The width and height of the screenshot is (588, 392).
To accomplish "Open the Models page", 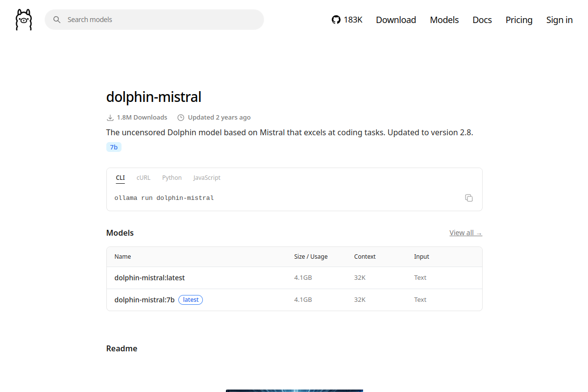I will pos(444,20).
